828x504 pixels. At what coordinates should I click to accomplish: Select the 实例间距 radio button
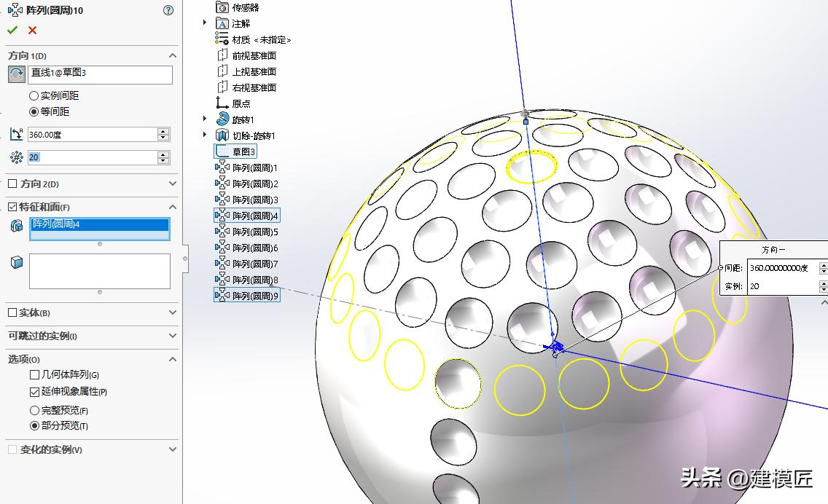point(34,98)
